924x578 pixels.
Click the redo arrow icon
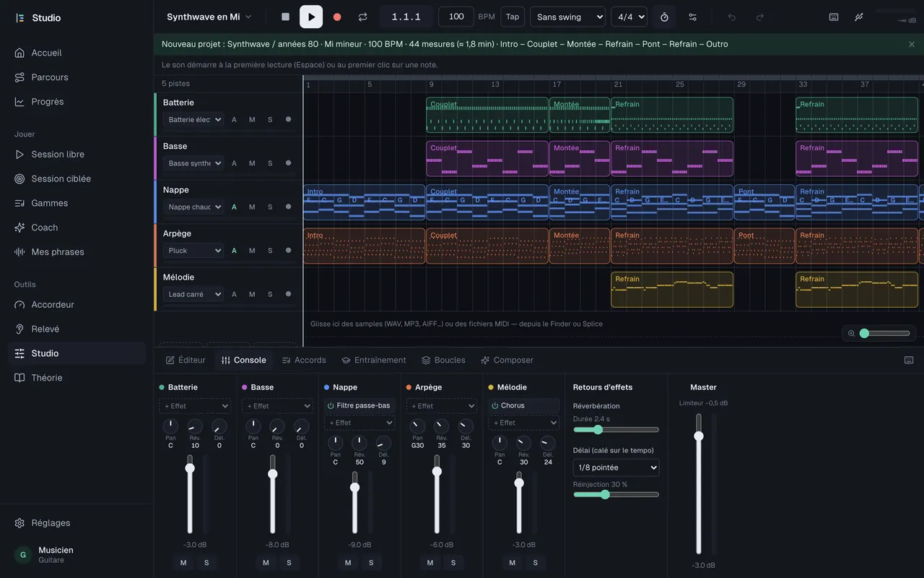(x=759, y=17)
